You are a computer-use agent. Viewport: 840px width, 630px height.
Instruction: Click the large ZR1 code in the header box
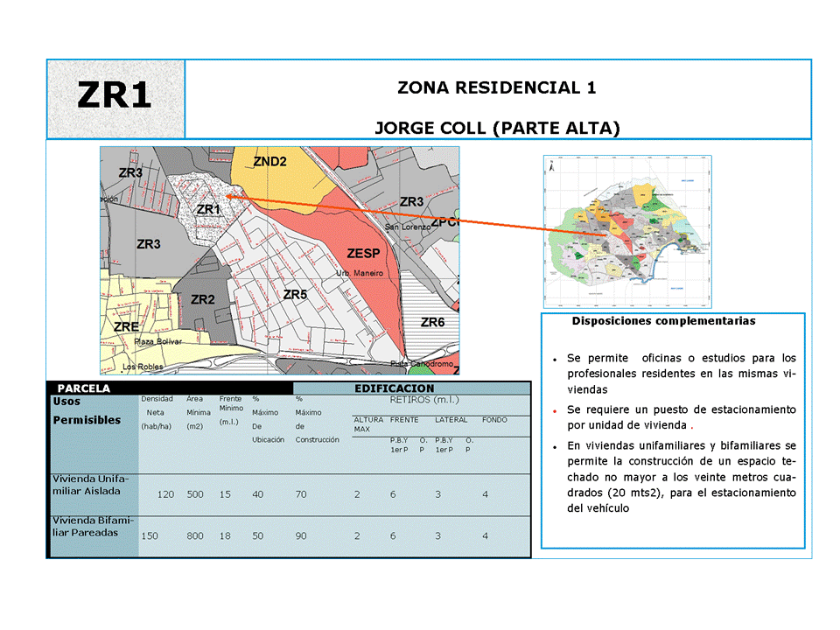point(114,95)
